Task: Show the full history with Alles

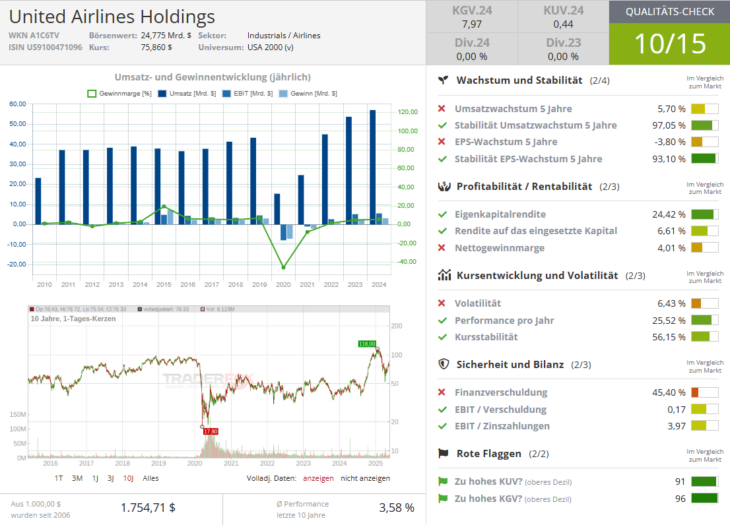Action: [x=151, y=478]
